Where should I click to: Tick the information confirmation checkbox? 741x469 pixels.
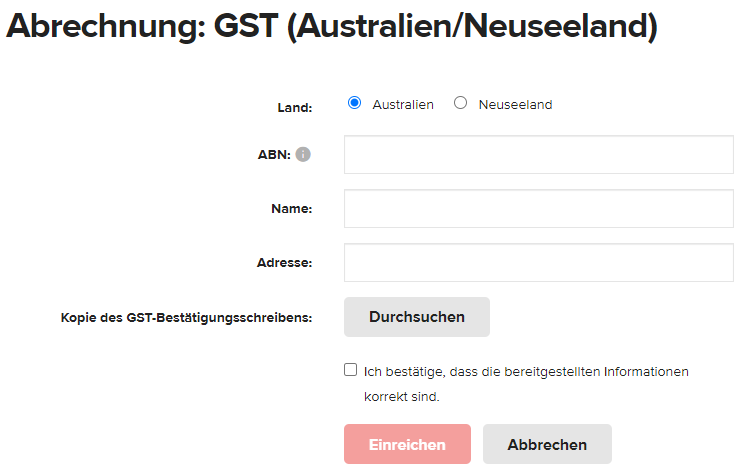(x=351, y=370)
